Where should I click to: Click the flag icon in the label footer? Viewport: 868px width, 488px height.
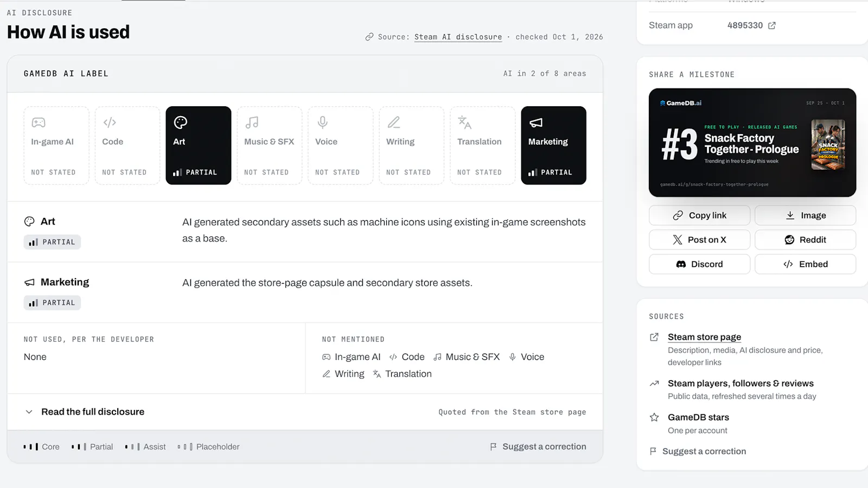click(x=493, y=447)
